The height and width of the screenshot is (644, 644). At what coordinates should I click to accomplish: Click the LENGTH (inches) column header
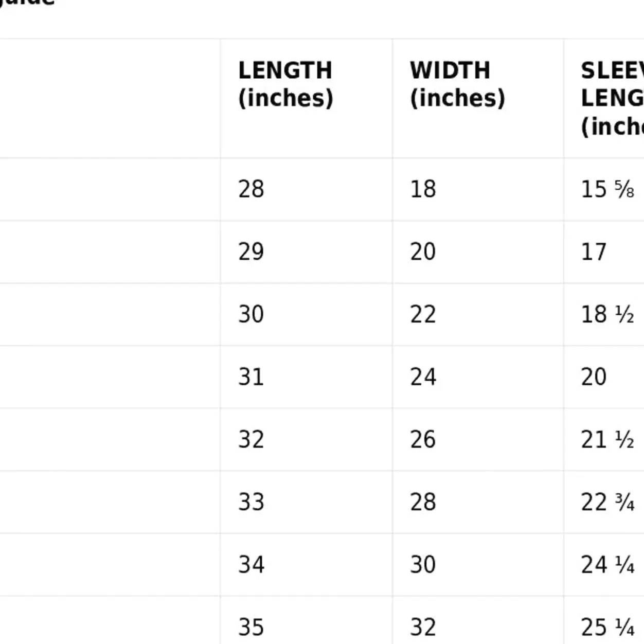285,84
